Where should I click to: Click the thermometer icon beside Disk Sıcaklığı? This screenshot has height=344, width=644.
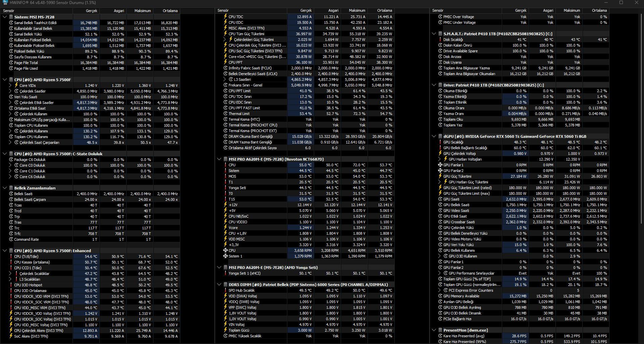tap(440, 40)
